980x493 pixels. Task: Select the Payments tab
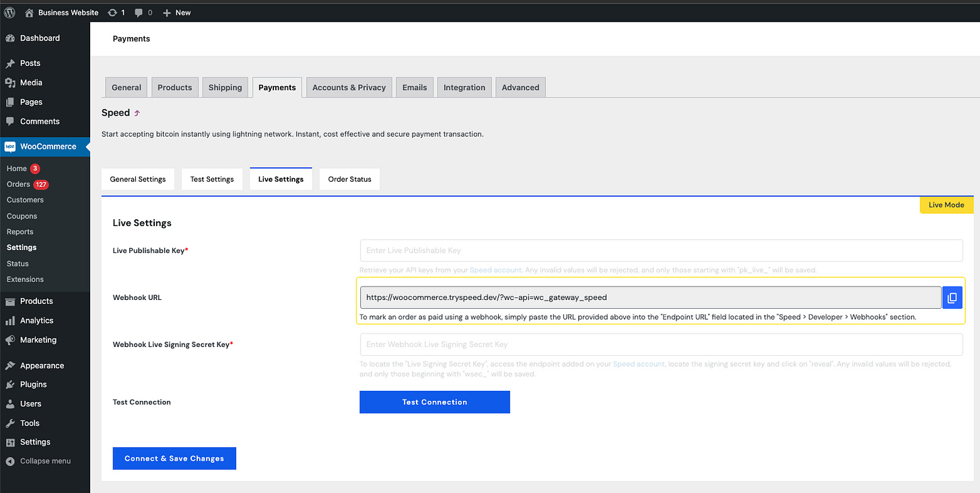277,87
